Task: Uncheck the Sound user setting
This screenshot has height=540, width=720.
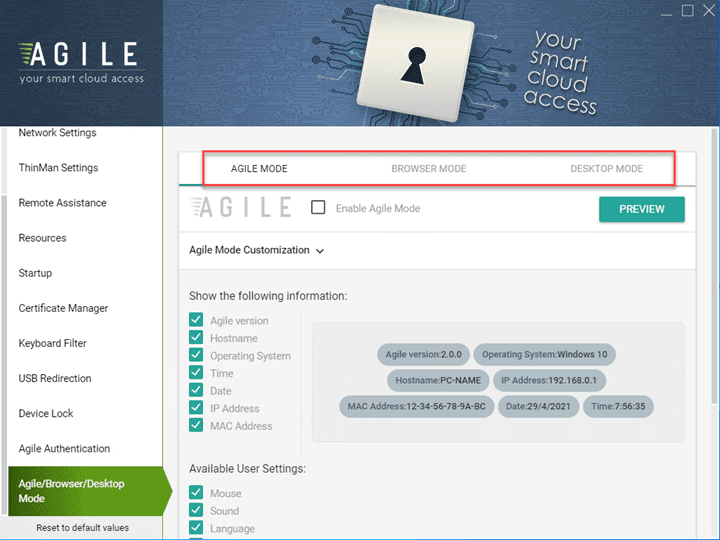Action: click(196, 510)
